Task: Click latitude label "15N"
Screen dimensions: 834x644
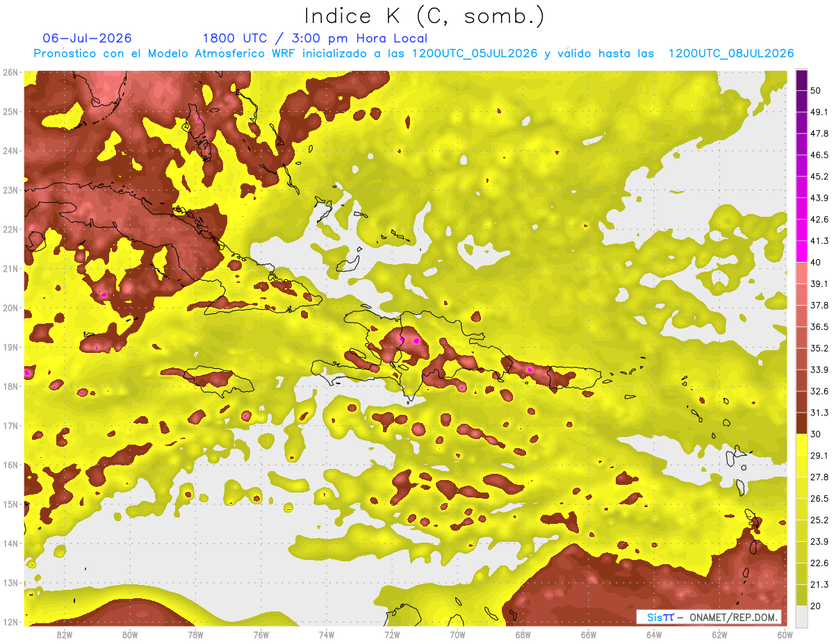Action: (x=10, y=504)
